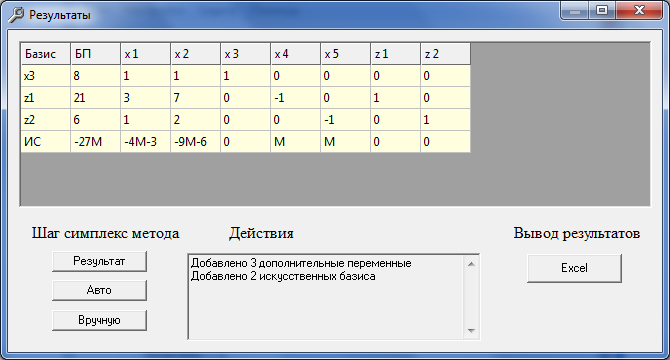Click the Действия scrollbar up arrow

coord(471,264)
